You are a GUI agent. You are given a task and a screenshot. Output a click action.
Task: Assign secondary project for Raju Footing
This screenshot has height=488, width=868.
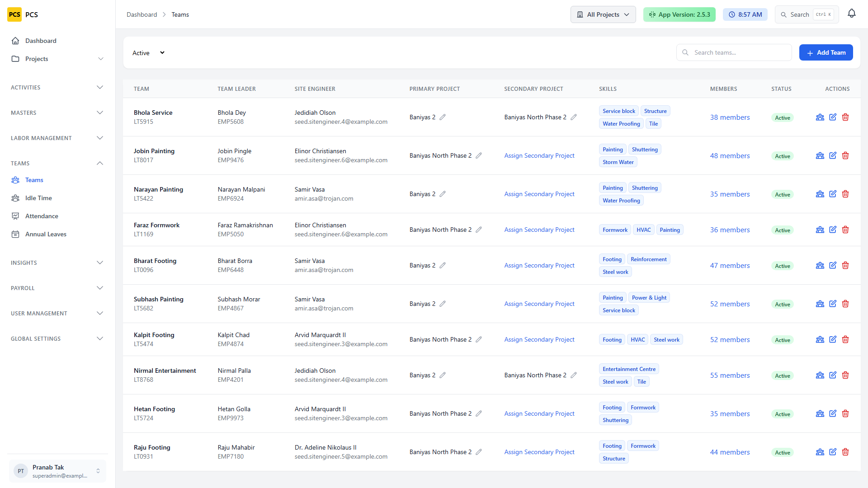(x=539, y=452)
